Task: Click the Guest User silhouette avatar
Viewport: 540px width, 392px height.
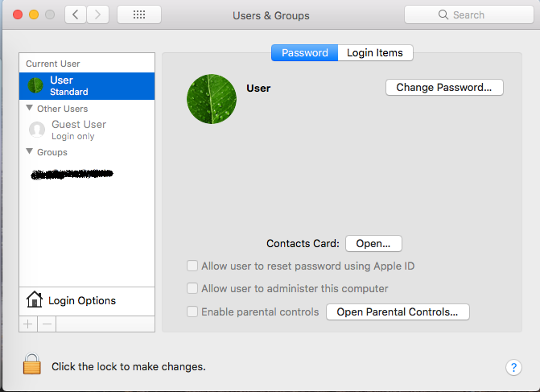Action: pyautogui.click(x=37, y=130)
